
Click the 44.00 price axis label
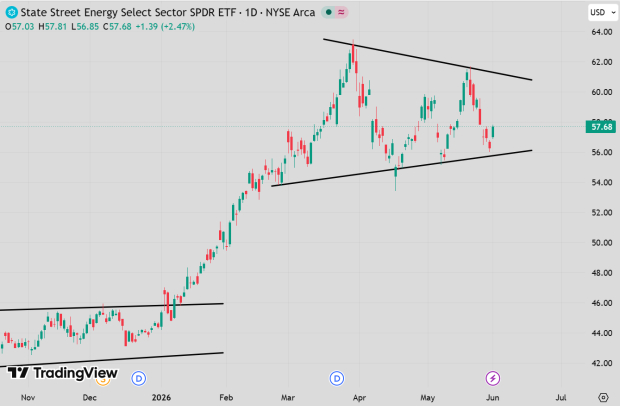coord(601,333)
